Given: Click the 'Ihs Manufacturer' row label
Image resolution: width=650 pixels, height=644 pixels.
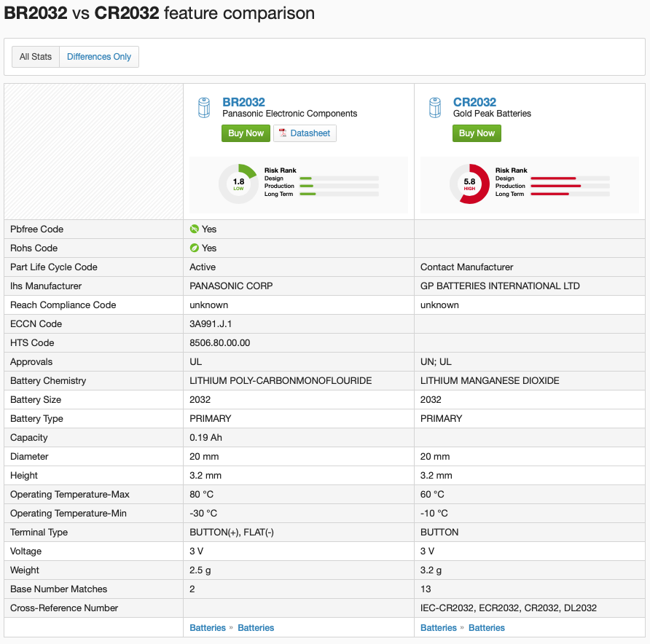Looking at the screenshot, I should point(46,286).
